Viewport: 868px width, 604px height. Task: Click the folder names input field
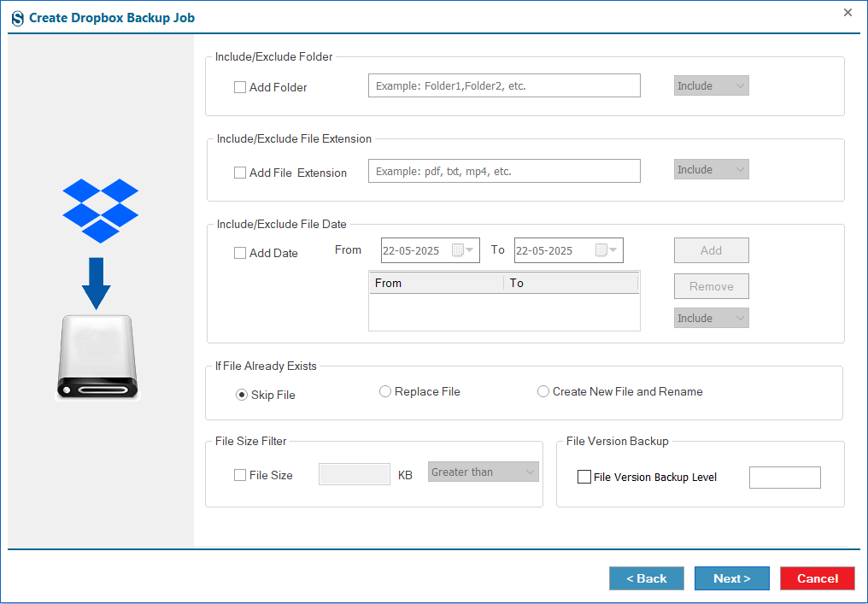(x=504, y=85)
